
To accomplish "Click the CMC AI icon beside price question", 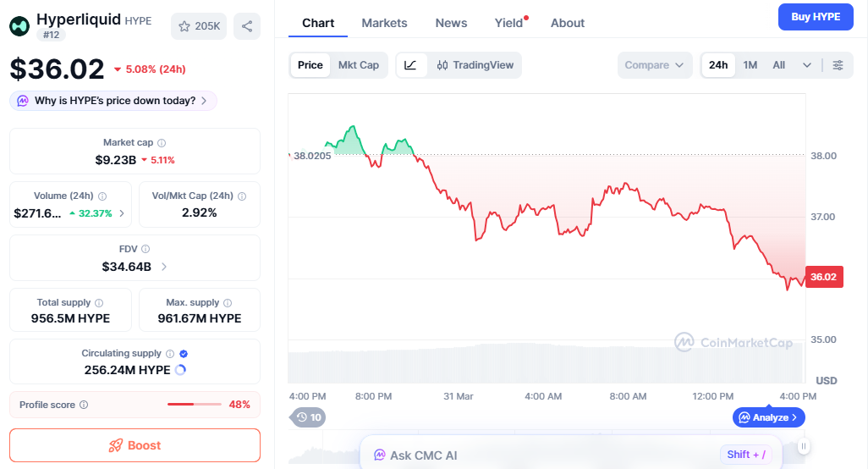I will click(23, 101).
